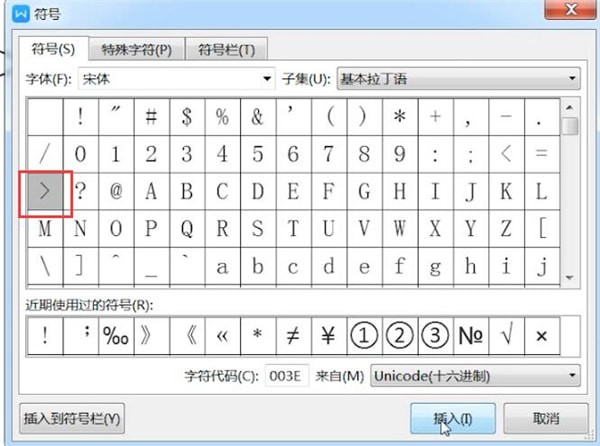Viewport: 600px width, 446px height.
Task: Pick the yen sign from recent symbols
Action: tap(328, 336)
